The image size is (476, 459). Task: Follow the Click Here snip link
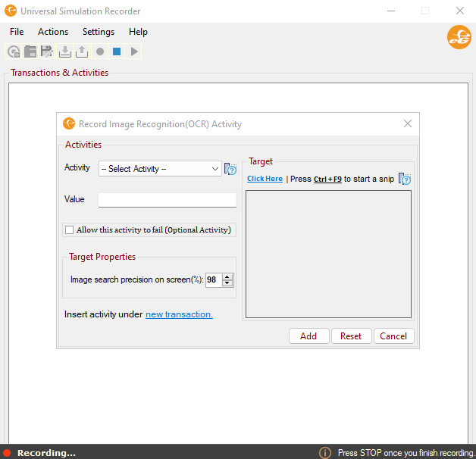[265, 179]
